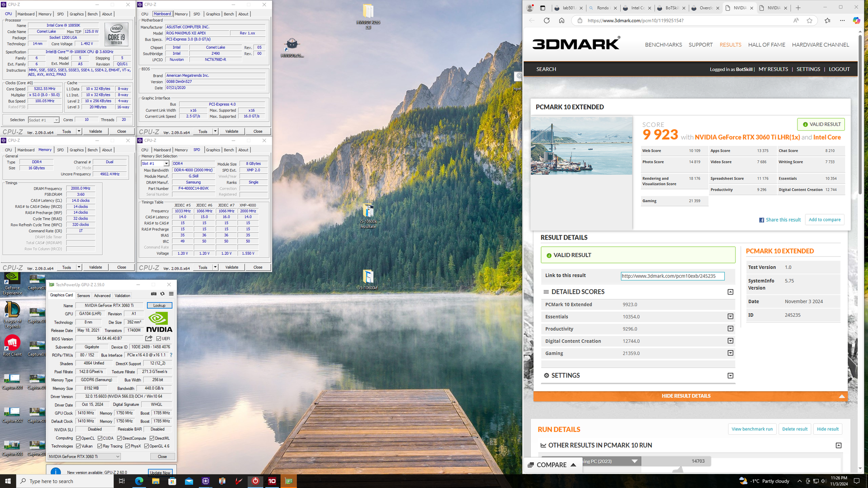Toggle the CUDA checkbox in GPU-Z
This screenshot has width=868, height=488.
pyautogui.click(x=100, y=438)
